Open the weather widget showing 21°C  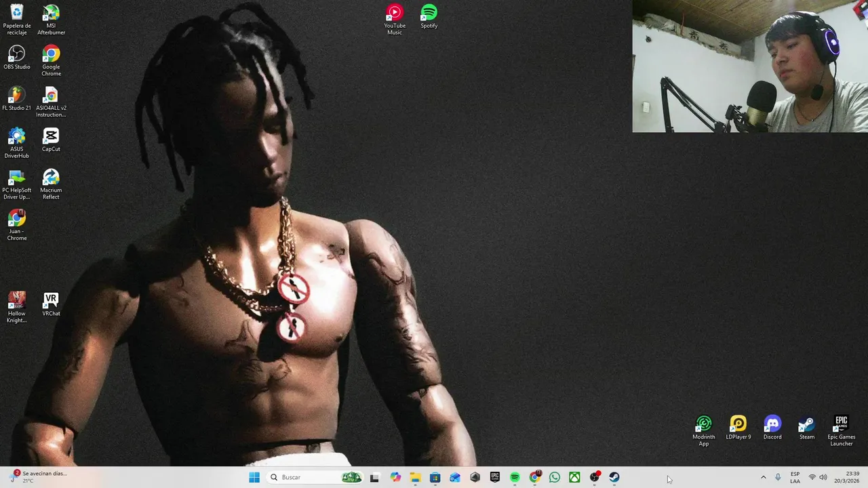tap(39, 477)
